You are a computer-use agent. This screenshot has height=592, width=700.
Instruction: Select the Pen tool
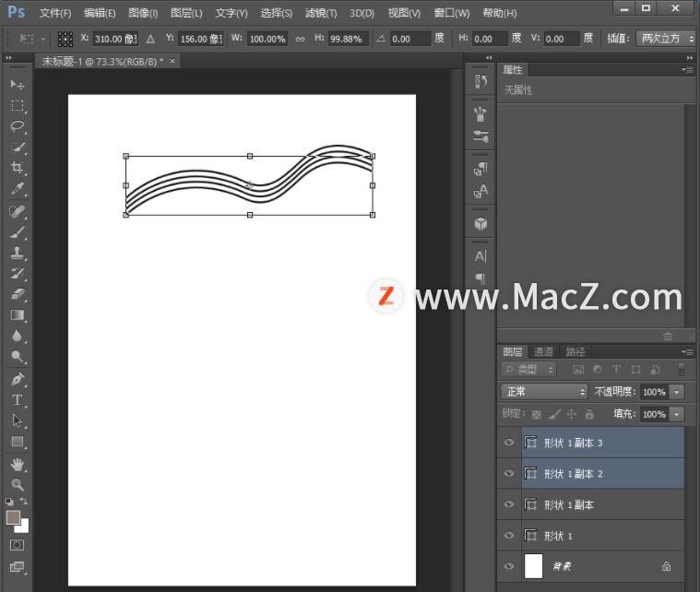18,379
